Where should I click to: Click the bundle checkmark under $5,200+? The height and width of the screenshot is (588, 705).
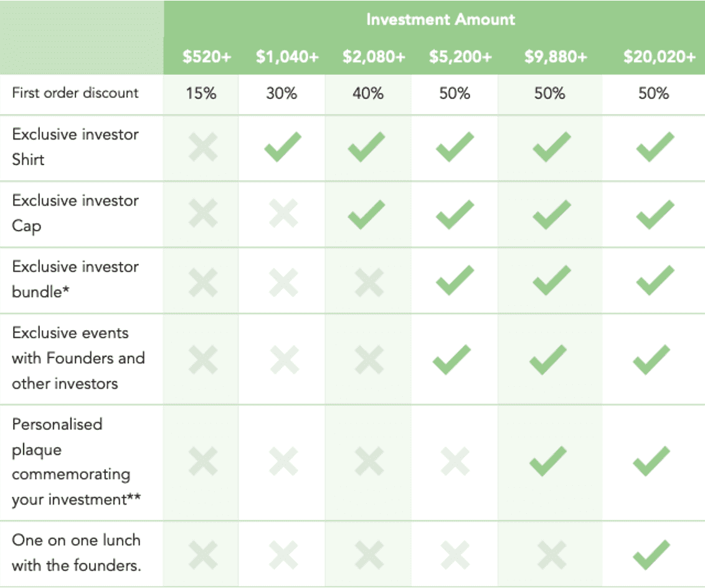[x=455, y=280]
